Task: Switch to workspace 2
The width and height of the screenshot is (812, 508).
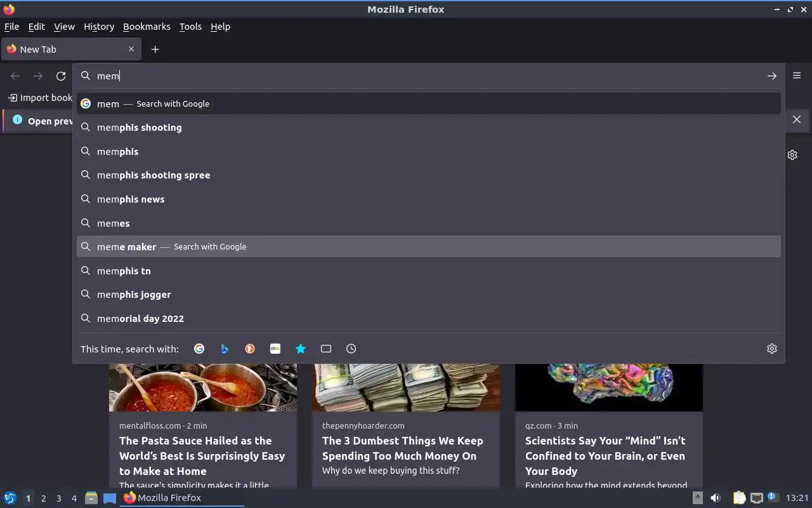Action: click(x=43, y=498)
